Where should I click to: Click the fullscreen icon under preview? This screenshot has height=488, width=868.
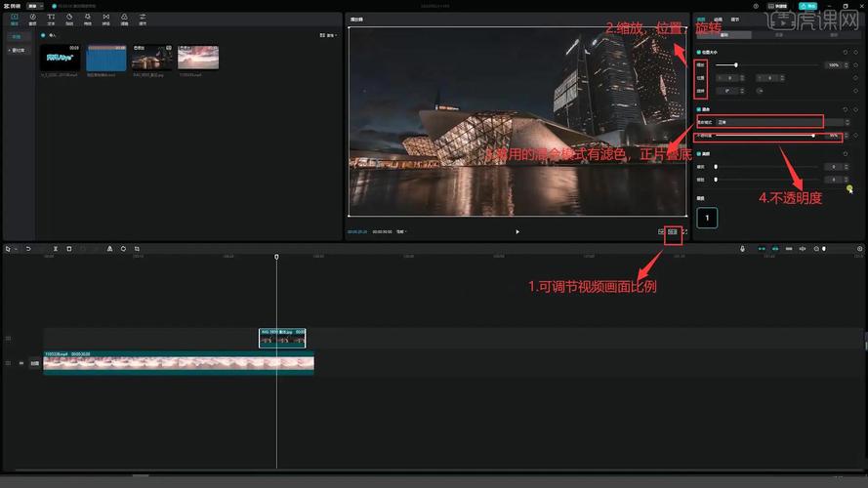coord(684,232)
